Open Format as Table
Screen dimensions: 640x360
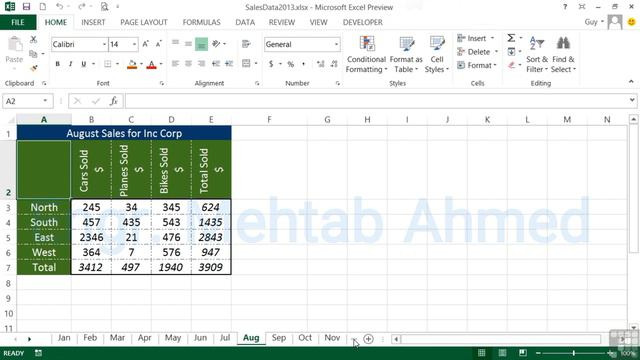(x=406, y=54)
